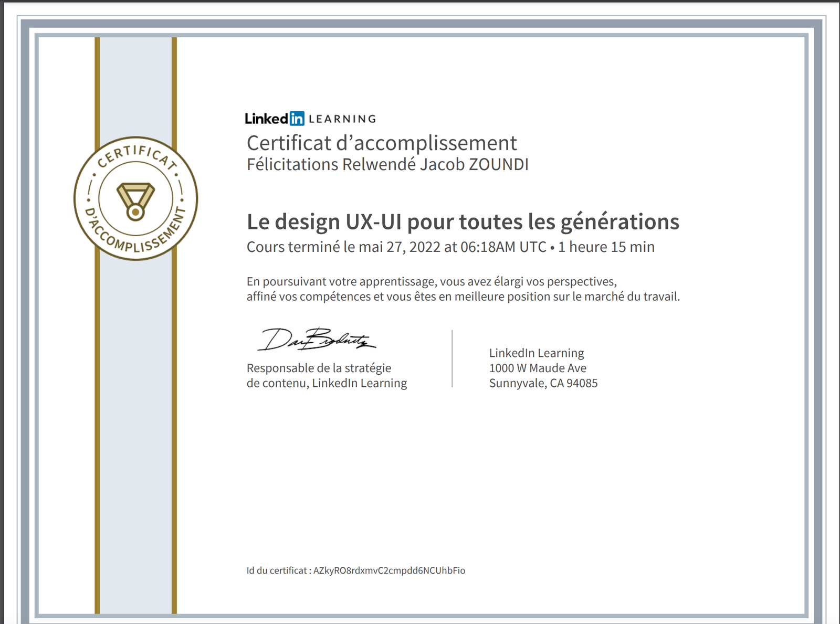
Task: Click the LinkedIn Learning logo
Action: coord(311,119)
